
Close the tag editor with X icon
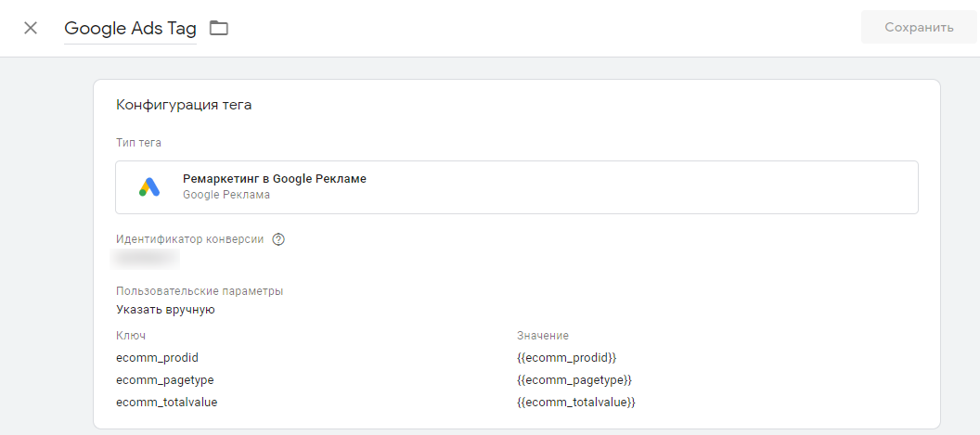[x=30, y=28]
